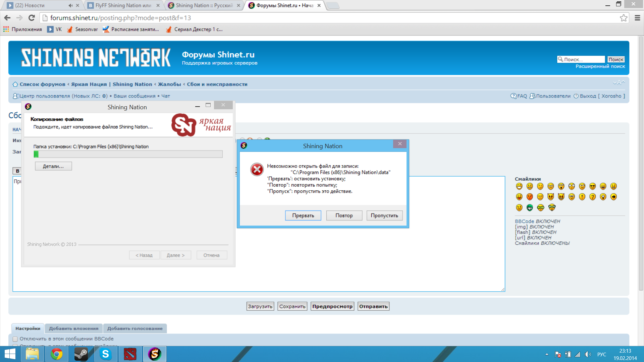Click the 'Загрузить' draft button
Image resolution: width=644 pixels, height=362 pixels.
[260, 306]
